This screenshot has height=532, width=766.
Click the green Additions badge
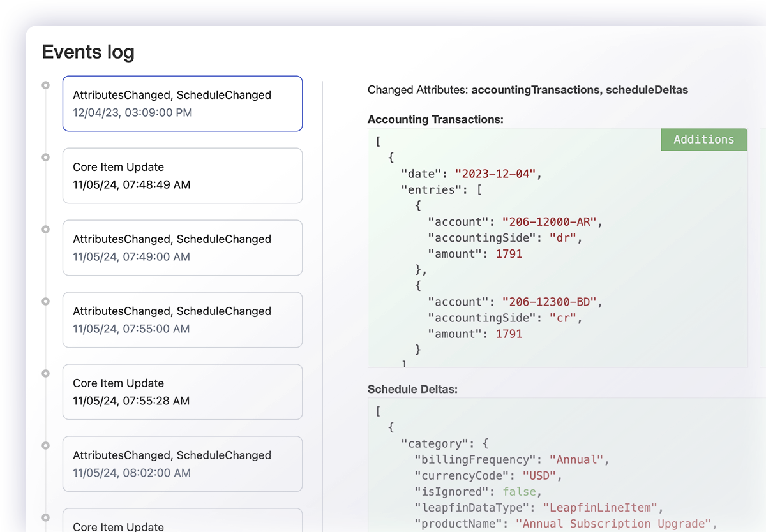tap(704, 139)
